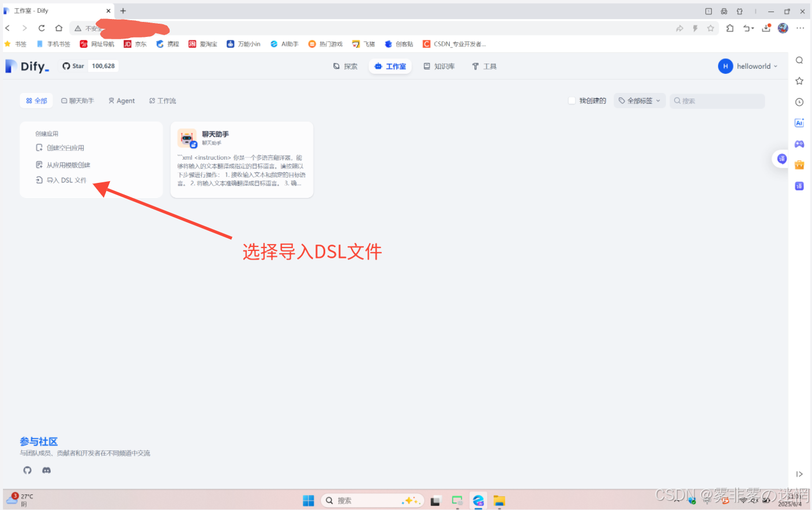Click the blue H user avatar

click(x=725, y=66)
